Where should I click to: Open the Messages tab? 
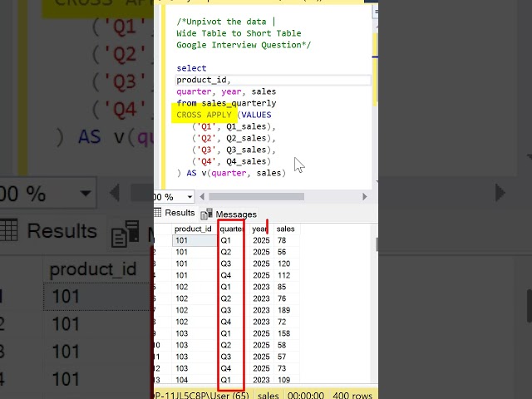click(236, 214)
